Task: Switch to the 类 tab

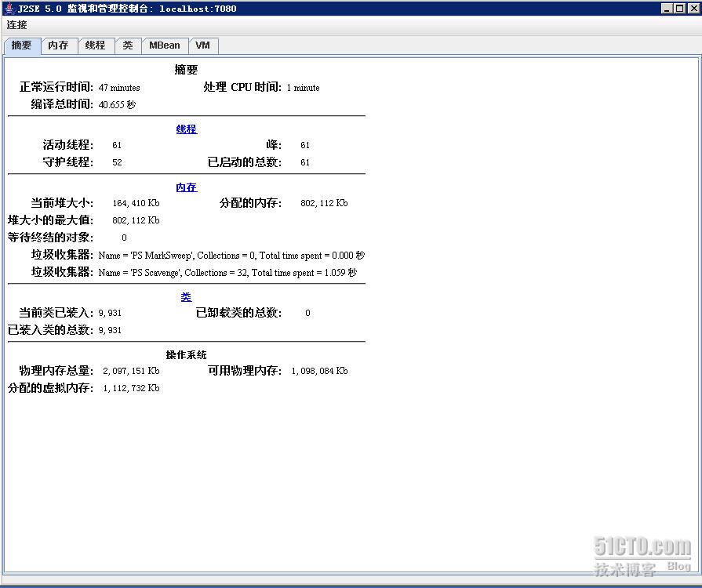Action: click(x=128, y=45)
